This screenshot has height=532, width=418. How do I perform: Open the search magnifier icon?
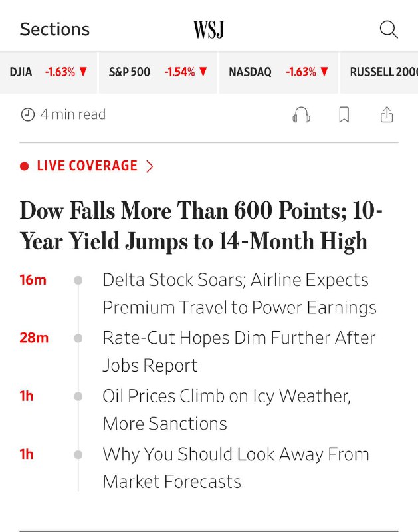[x=389, y=29]
